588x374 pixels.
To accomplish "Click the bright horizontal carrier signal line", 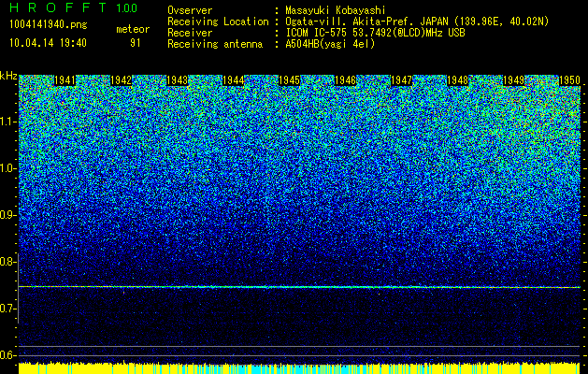I will (x=299, y=287).
